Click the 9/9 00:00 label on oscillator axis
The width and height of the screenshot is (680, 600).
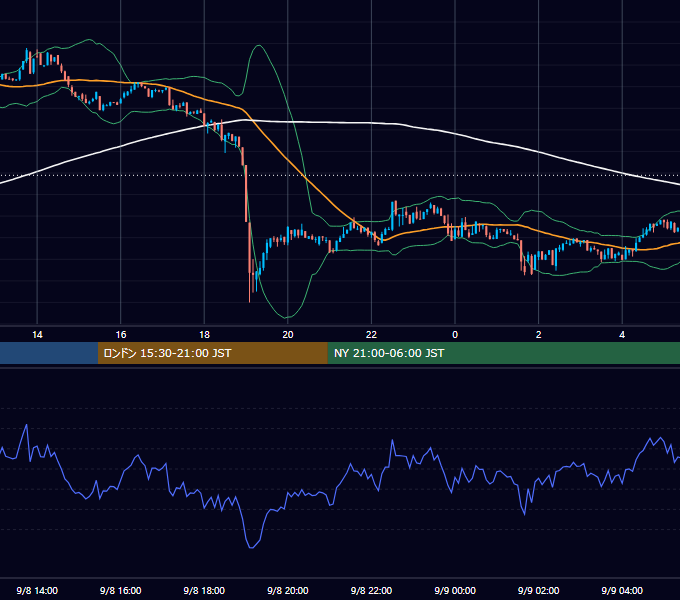(455, 590)
